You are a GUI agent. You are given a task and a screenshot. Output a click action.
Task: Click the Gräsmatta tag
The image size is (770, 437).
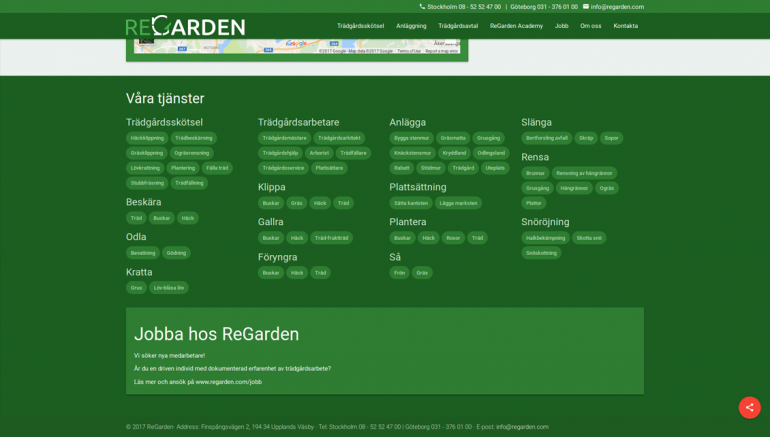click(453, 138)
